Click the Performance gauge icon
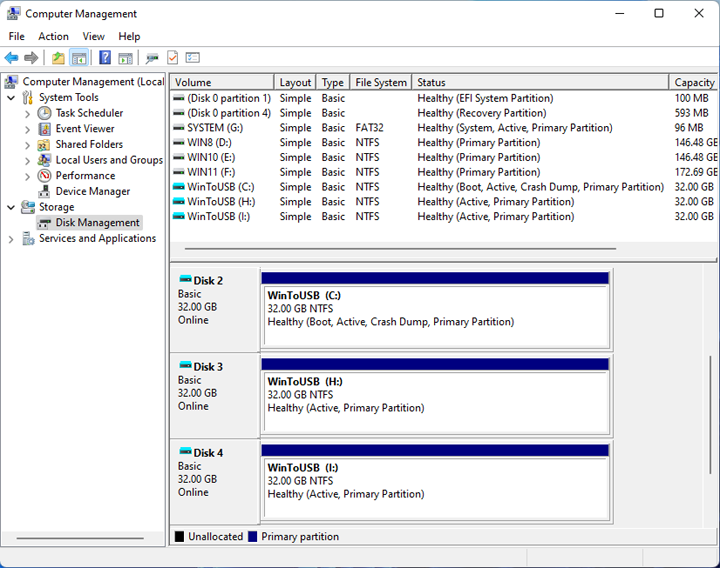720x568 pixels. tap(44, 175)
